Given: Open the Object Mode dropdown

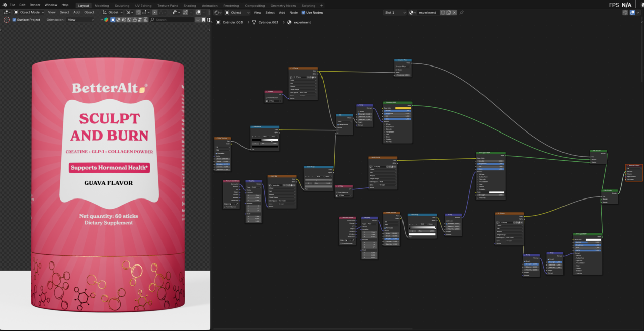Looking at the screenshot, I should pos(29,12).
